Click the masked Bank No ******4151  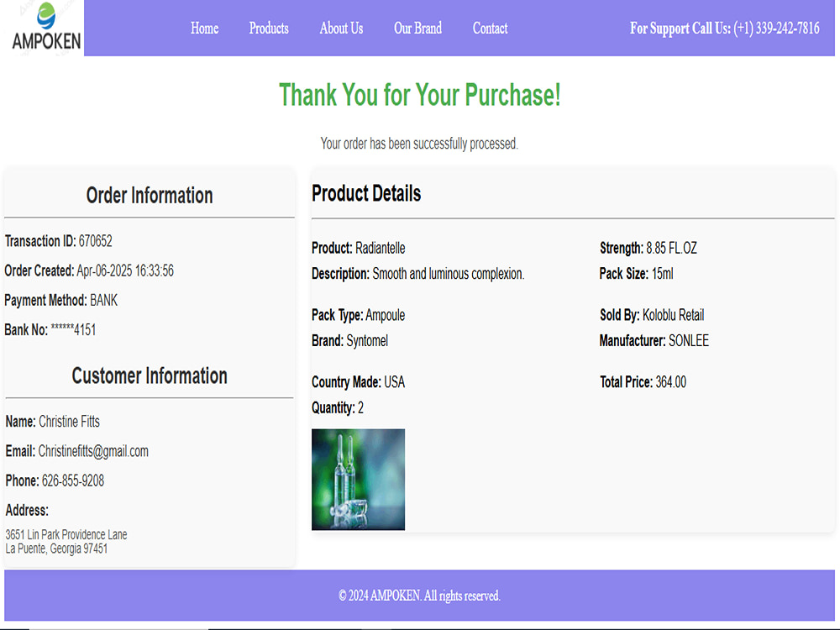[73, 329]
